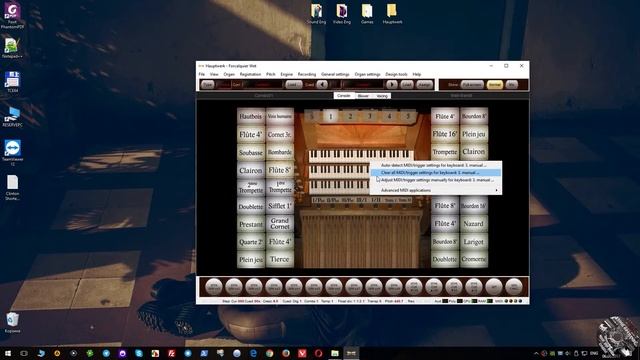Open Task View on the taskbar
Image resolution: width=640 pixels, height=360 pixels.
(24, 353)
